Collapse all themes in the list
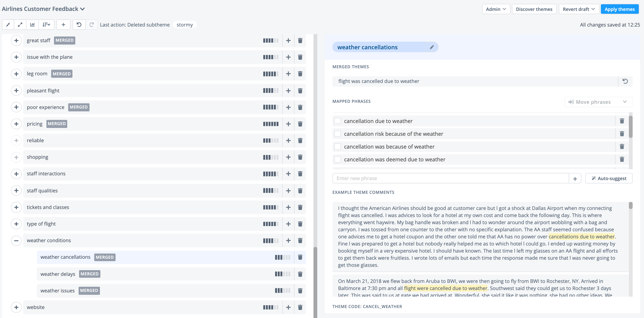 coord(8,24)
